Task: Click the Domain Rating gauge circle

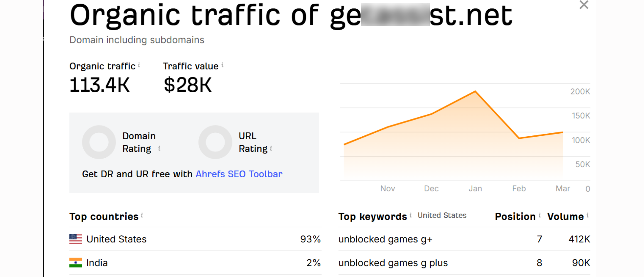Action: 99,142
